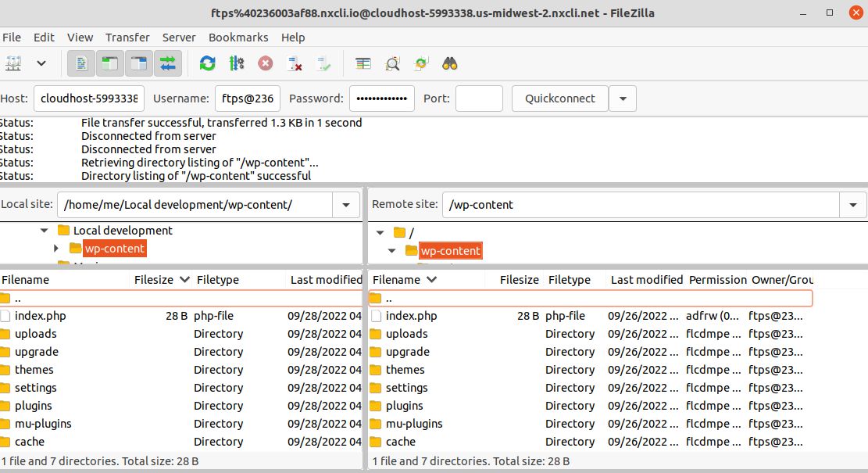The image size is (868, 473).
Task: Open the Site Manager
Action: pyautogui.click(x=13, y=63)
